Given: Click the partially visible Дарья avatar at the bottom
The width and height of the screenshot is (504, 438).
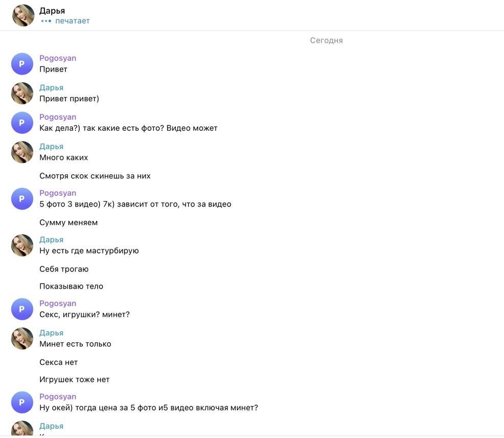Looking at the screenshot, I should click(22, 429).
